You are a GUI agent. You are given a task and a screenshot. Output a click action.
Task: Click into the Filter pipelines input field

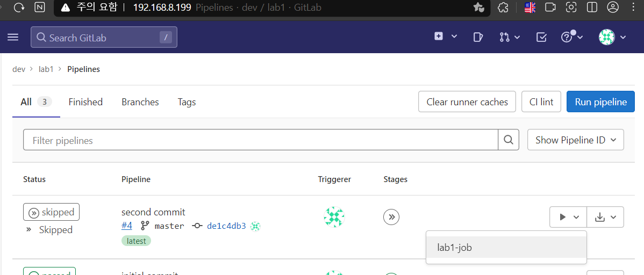pyautogui.click(x=261, y=140)
